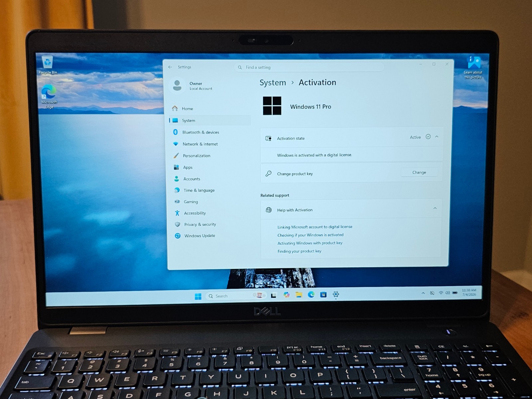Click the Active status checkmark icon
The width and height of the screenshot is (532, 399).
(428, 137)
